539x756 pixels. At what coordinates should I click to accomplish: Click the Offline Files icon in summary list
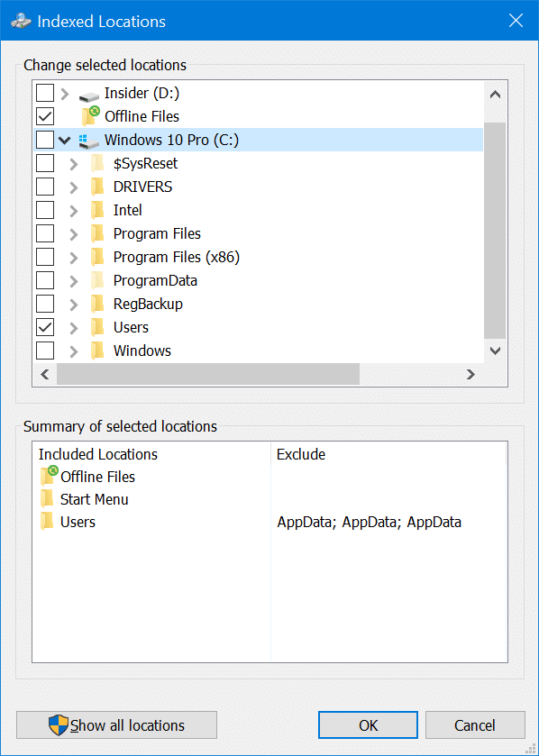click(50, 476)
